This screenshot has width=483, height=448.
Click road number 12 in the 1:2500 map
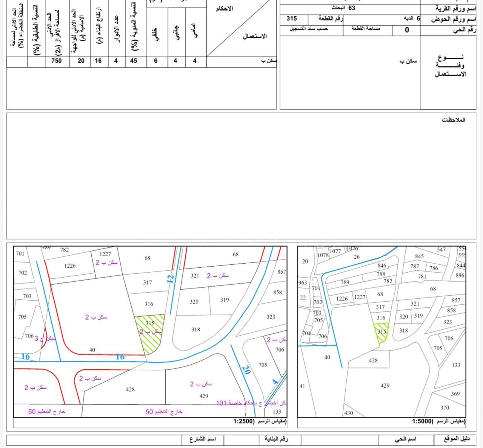171,279
